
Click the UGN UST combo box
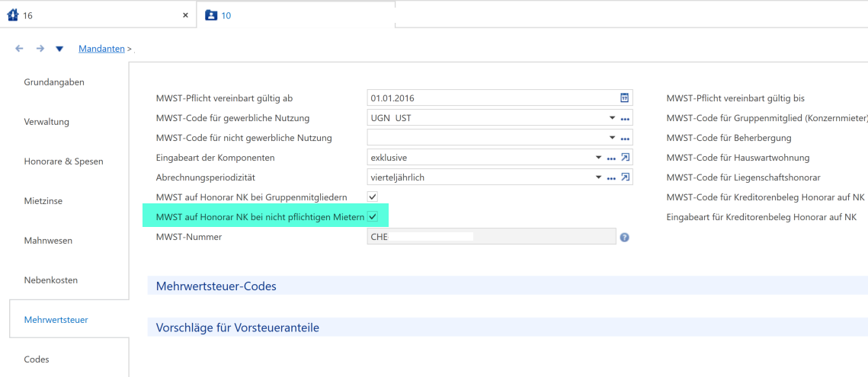click(500, 118)
